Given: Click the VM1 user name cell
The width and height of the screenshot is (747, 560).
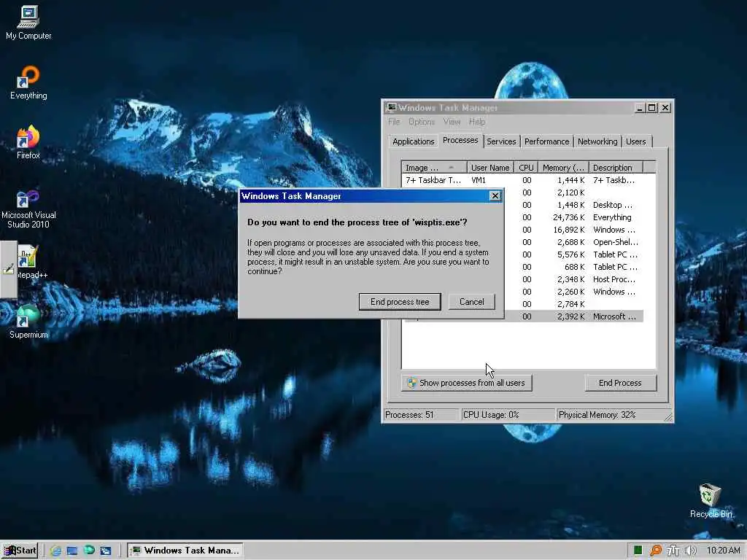Looking at the screenshot, I should (x=479, y=180).
